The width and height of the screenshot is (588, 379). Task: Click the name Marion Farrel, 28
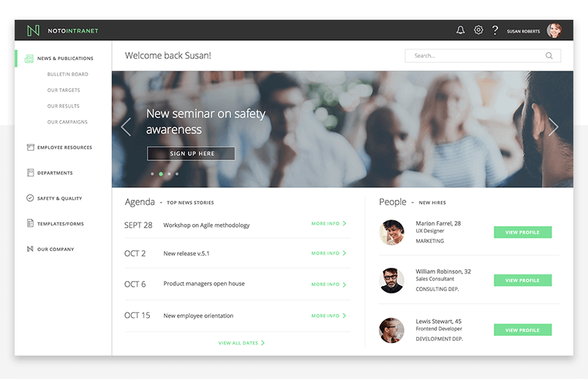point(438,223)
